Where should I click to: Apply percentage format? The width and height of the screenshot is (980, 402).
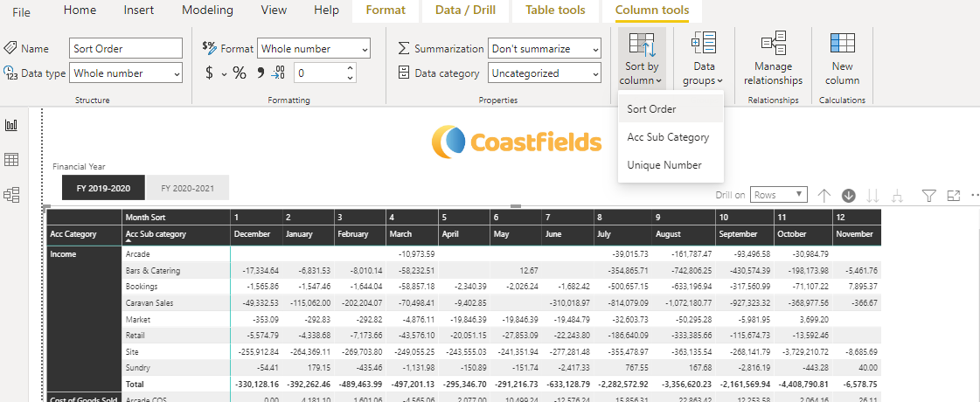pyautogui.click(x=240, y=73)
